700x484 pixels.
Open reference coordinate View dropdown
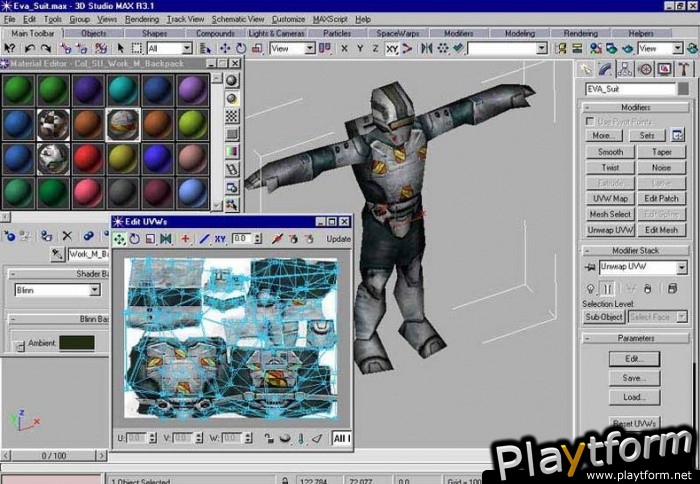click(x=310, y=48)
